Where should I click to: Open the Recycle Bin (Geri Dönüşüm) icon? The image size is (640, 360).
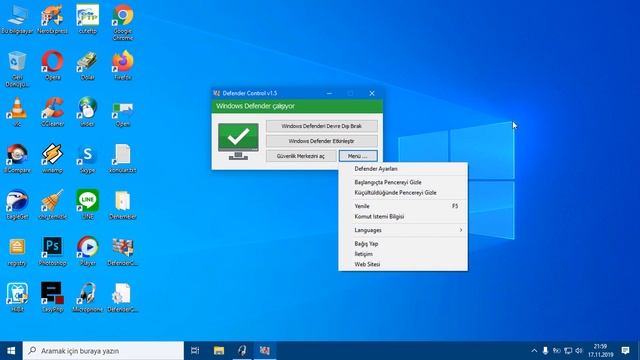(17, 68)
